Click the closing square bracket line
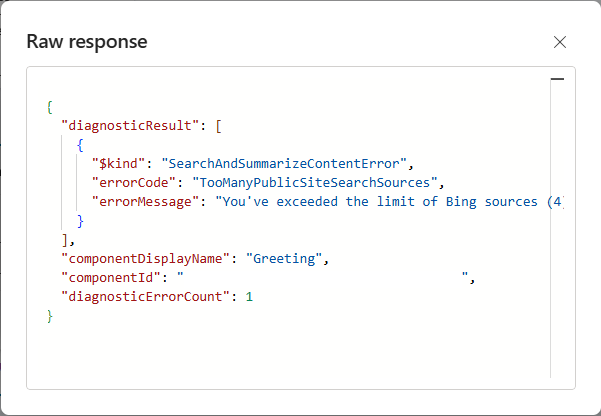Viewport: 601px width, 416px height. tap(66, 240)
